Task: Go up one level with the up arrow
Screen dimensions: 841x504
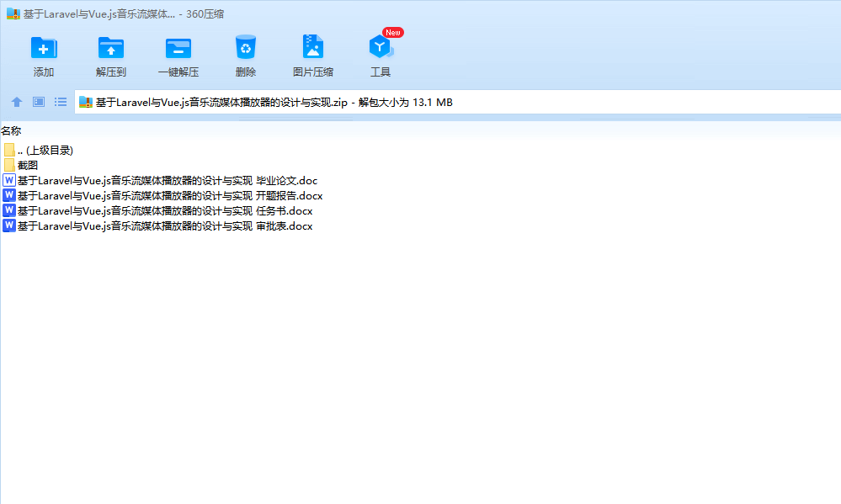Action: (17, 102)
